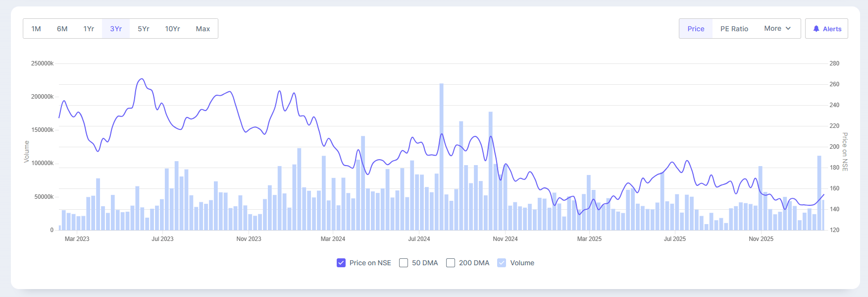Toggle the Volume checkbox off
Image resolution: width=868 pixels, height=297 pixels.
pyautogui.click(x=502, y=263)
